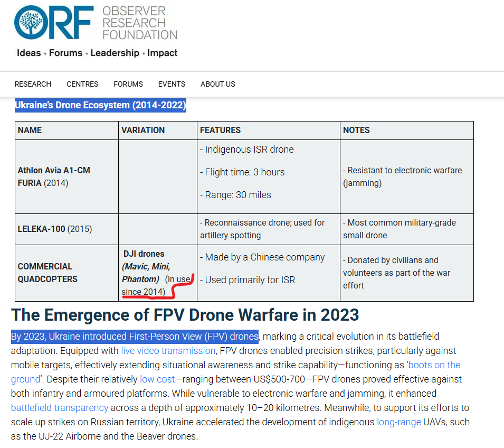
Task: Follow the 'low cost' link
Action: (157, 379)
